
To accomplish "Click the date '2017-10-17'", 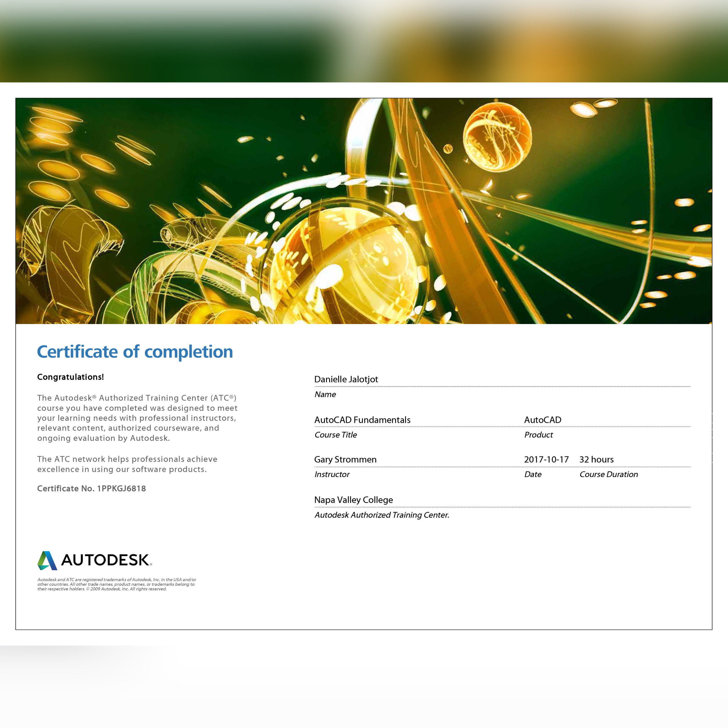I will pyautogui.click(x=546, y=460).
